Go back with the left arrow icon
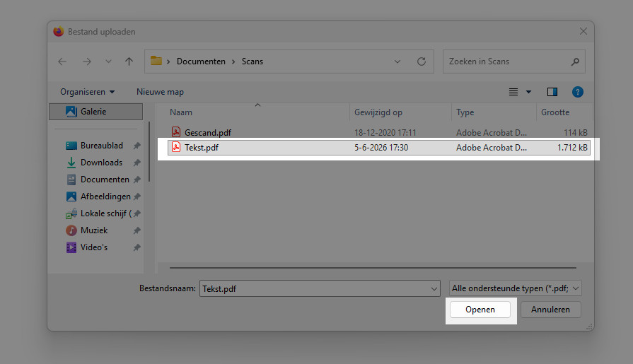Viewport: 633px width, 364px height. click(62, 61)
